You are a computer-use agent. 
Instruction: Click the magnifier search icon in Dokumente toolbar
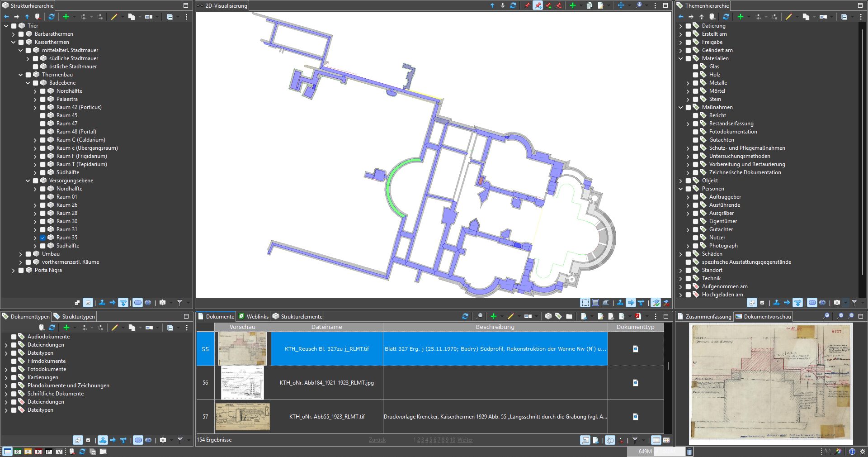pyautogui.click(x=479, y=316)
